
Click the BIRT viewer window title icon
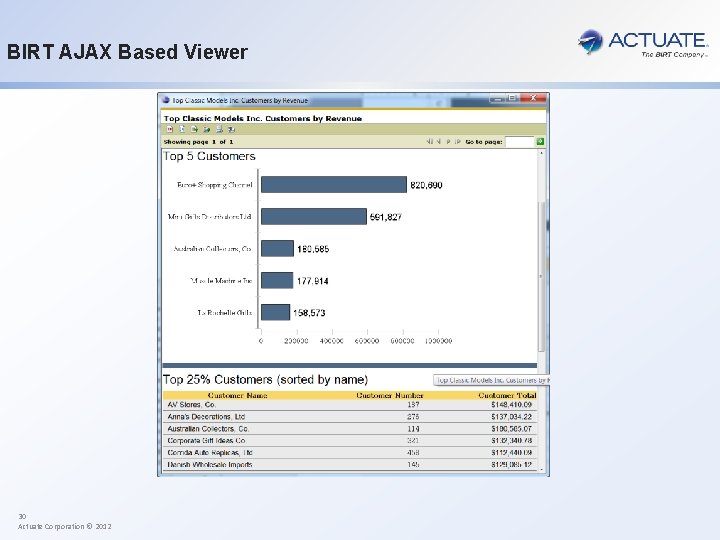coord(166,100)
